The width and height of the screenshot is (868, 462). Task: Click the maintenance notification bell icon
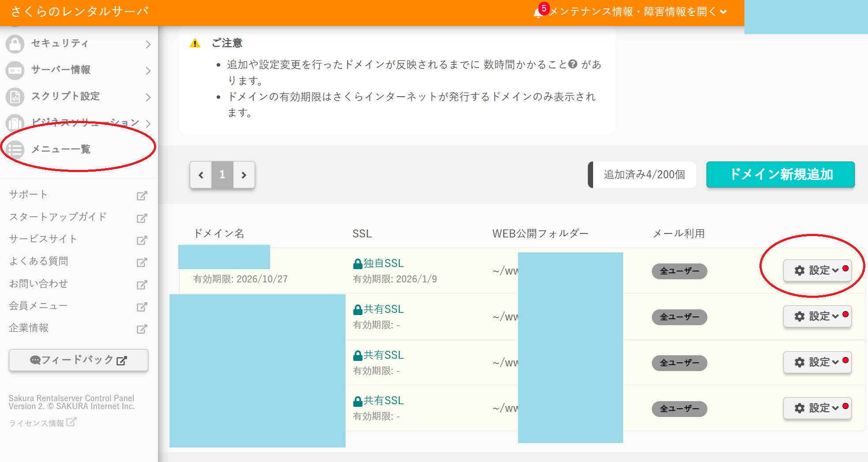tap(538, 12)
